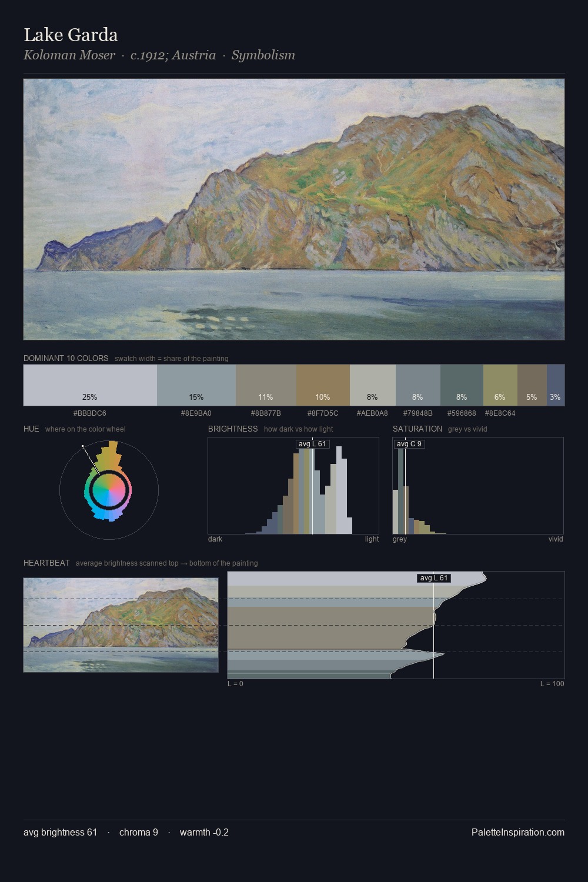The height and width of the screenshot is (882, 588).
Task: Click the 8% swatch above #596868
Action: [x=462, y=385]
